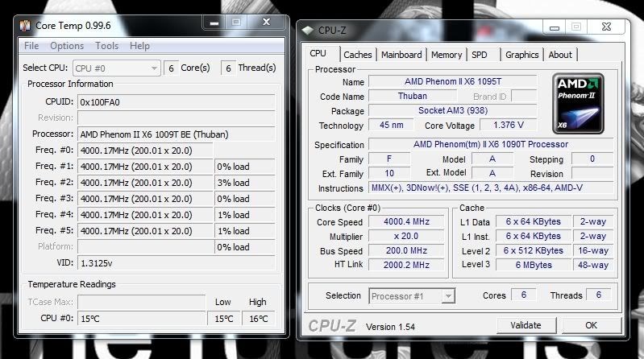Click the Processor field in Core Temp

[176, 134]
